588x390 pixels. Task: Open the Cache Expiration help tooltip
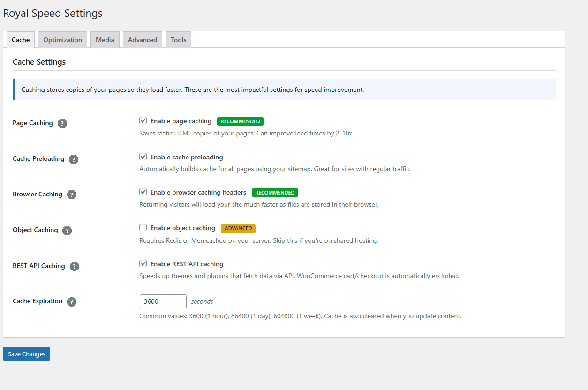71,302
